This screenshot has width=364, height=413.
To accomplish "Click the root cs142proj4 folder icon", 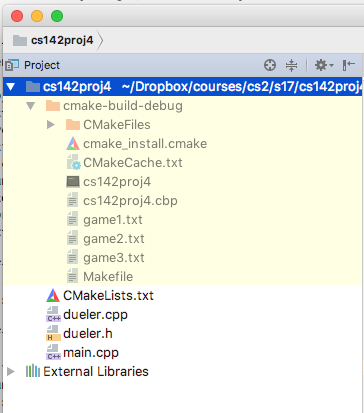I will (x=33, y=87).
